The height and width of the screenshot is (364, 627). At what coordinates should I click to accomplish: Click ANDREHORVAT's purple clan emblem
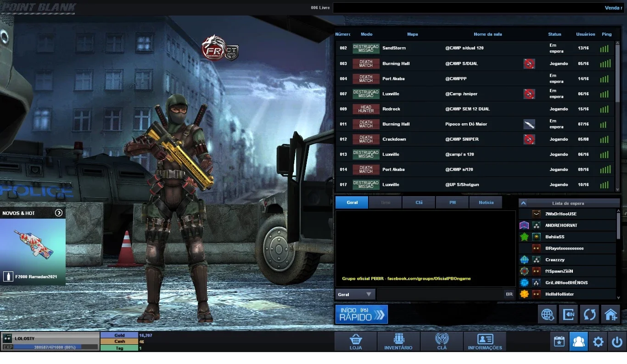point(524,226)
